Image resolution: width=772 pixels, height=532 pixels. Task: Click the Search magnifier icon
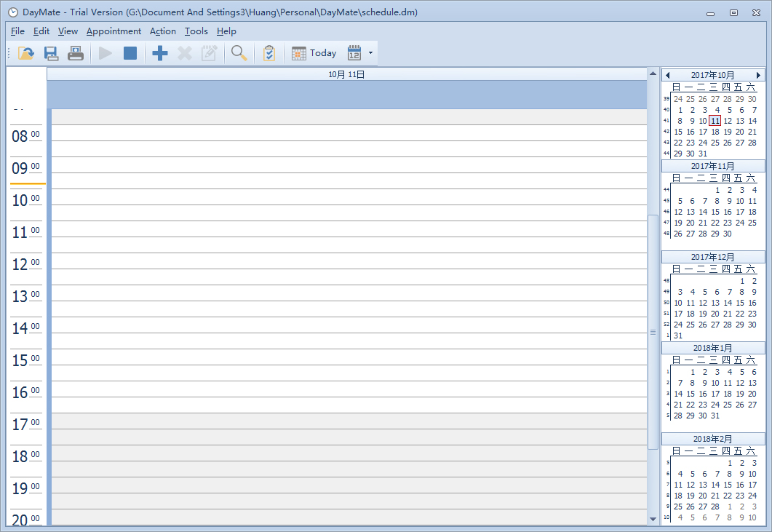pyautogui.click(x=239, y=53)
